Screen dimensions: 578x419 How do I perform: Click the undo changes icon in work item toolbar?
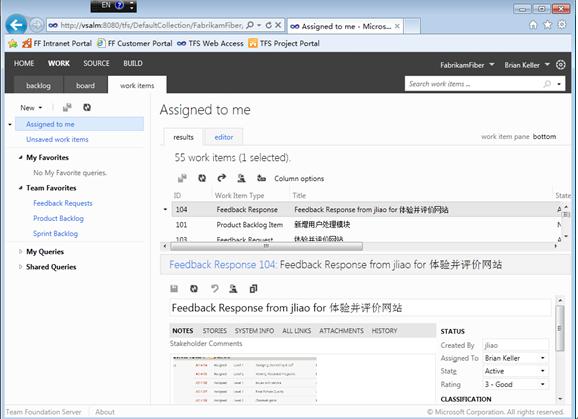tap(214, 289)
